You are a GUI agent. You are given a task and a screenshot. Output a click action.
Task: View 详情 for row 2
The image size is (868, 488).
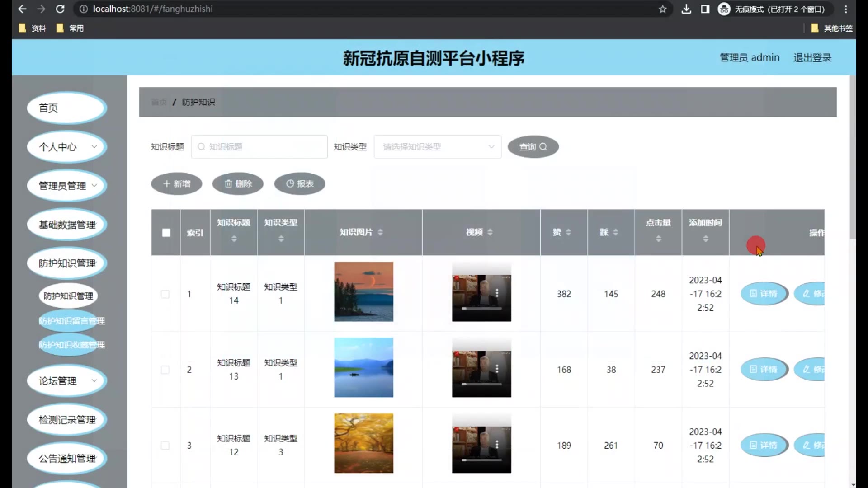[x=764, y=370]
